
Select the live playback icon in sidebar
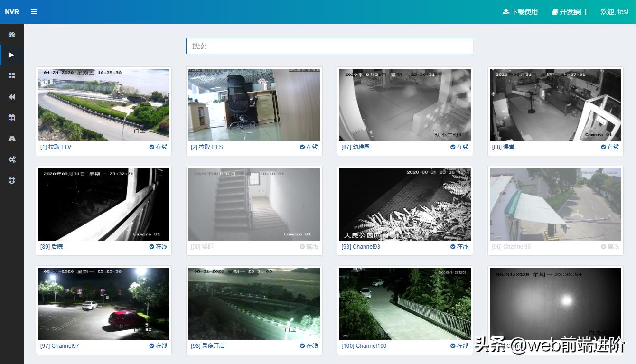tap(11, 55)
